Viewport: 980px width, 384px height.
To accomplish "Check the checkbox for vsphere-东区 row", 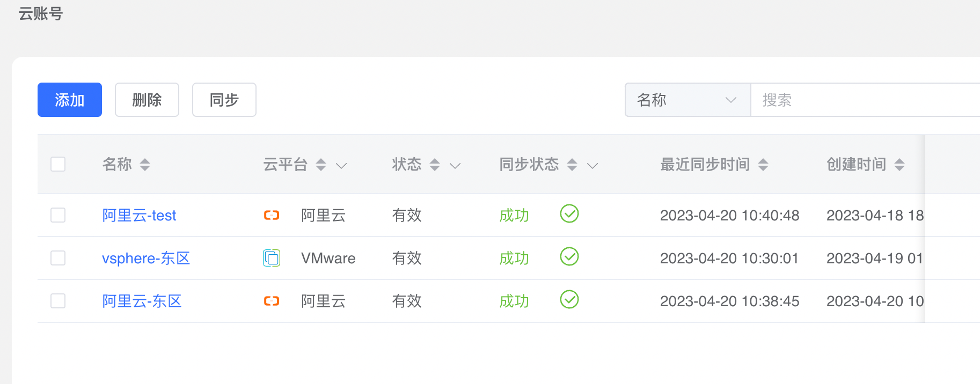I will coord(58,258).
